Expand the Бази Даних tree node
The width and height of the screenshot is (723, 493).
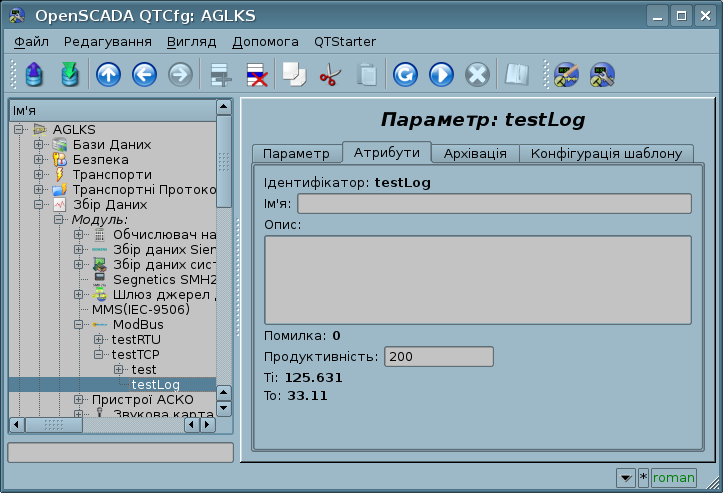coord(39,145)
